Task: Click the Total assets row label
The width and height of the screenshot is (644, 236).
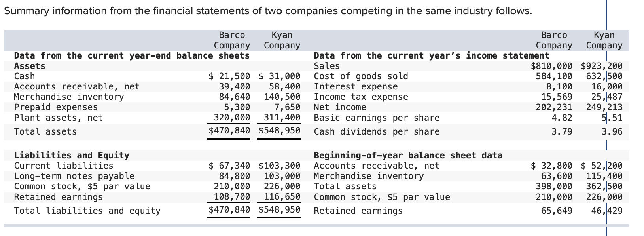Action: pyautogui.click(x=45, y=131)
